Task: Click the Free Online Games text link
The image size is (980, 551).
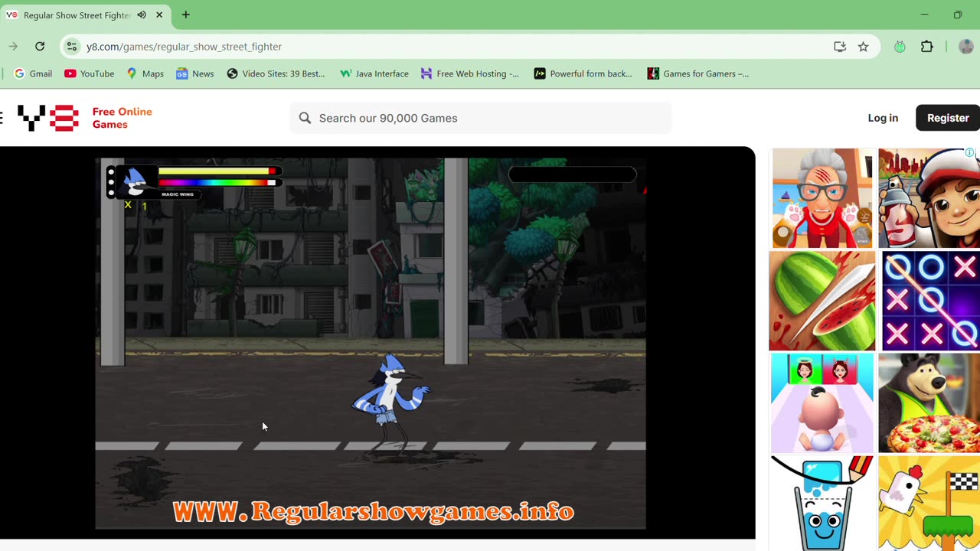Action: (x=122, y=118)
